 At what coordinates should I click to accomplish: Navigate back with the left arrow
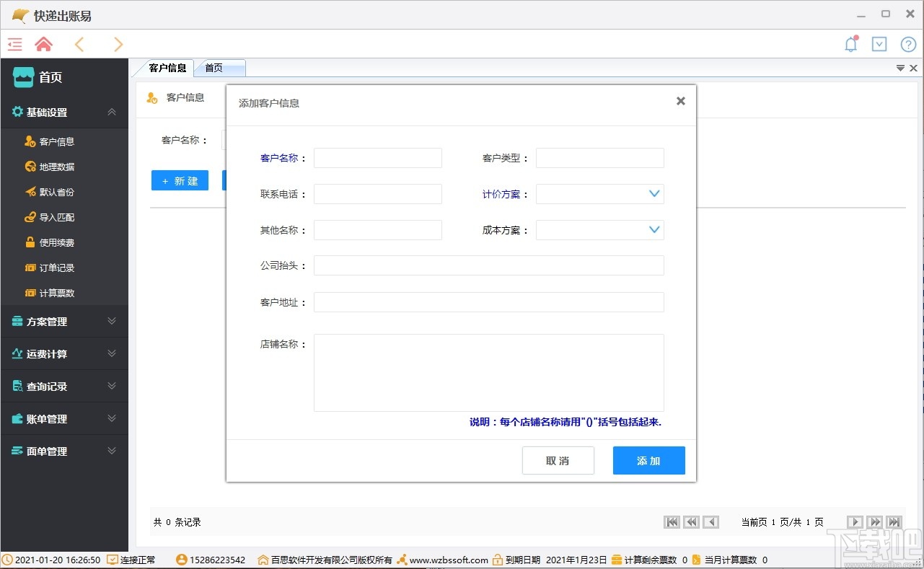(79, 45)
